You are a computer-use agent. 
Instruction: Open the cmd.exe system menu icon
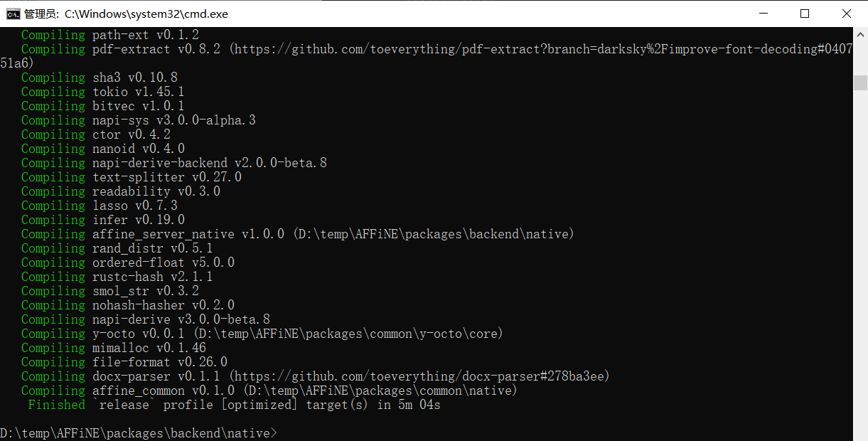tap(13, 14)
